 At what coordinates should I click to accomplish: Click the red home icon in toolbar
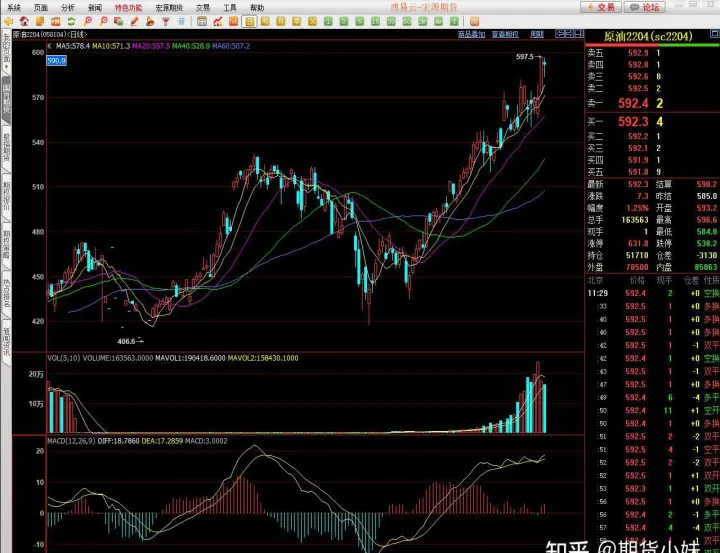(x=25, y=21)
